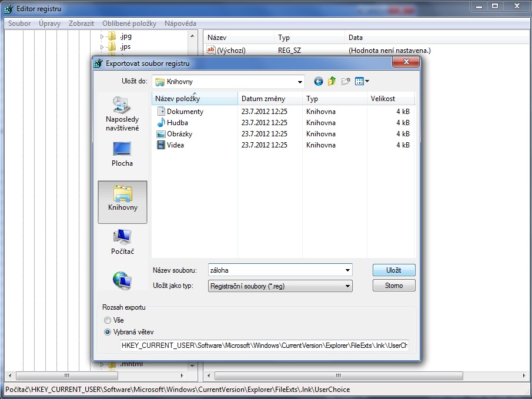Create a new folder icon
This screenshot has width=532, height=399.
coord(346,82)
